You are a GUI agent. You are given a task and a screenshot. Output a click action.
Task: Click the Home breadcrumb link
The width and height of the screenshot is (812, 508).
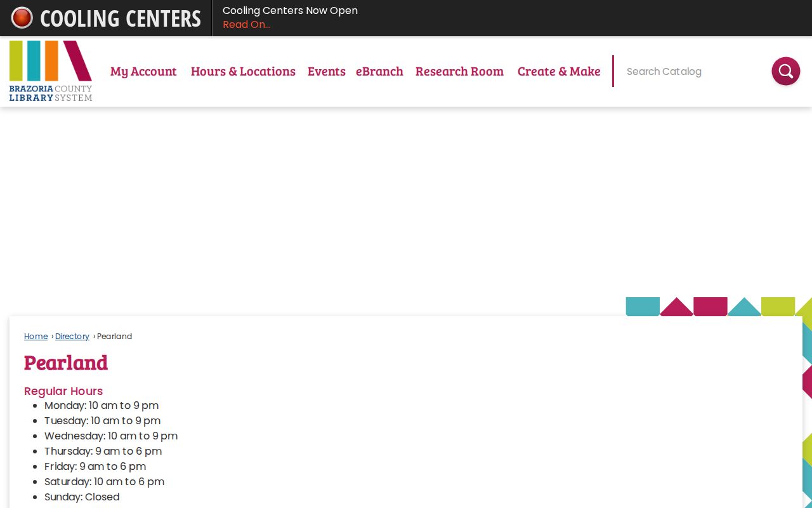[36, 337]
